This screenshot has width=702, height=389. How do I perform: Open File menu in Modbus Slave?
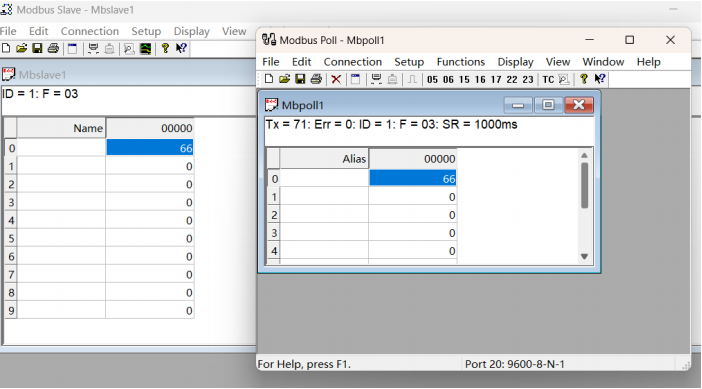[x=8, y=31]
